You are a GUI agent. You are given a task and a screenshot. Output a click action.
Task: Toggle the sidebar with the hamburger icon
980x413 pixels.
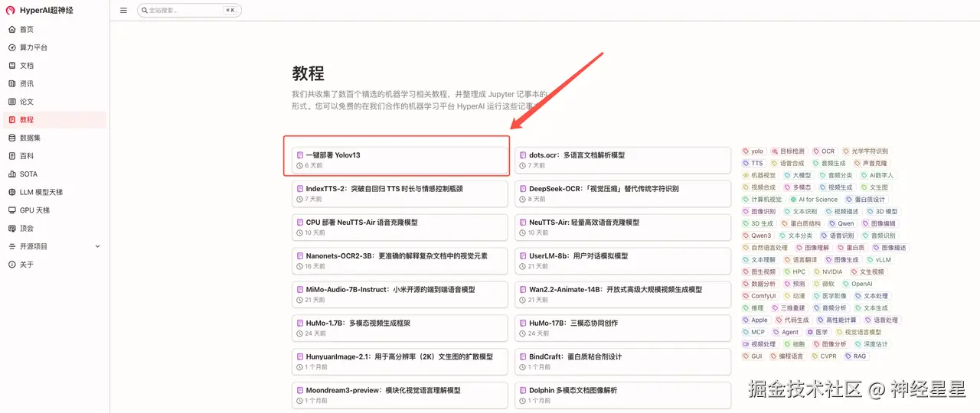[124, 10]
